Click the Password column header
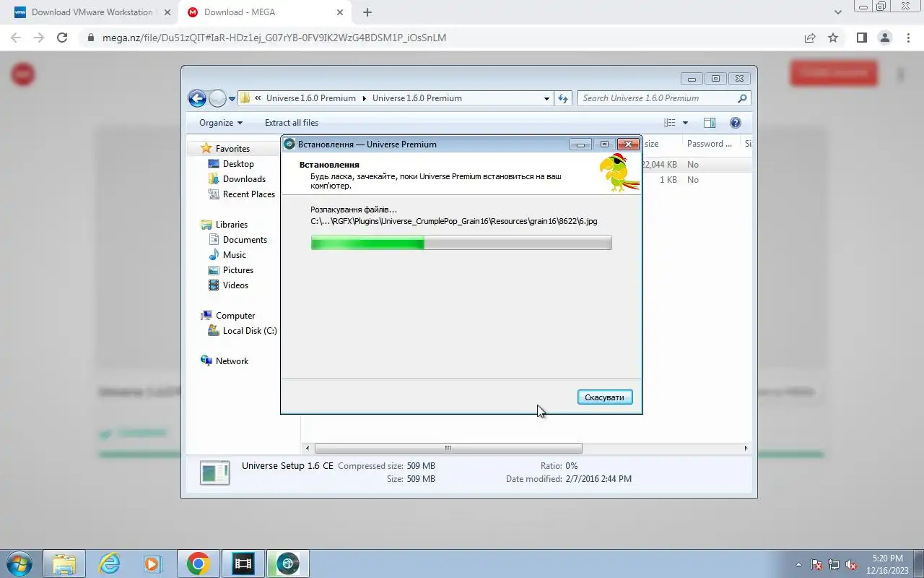Viewport: 924px width, 578px height. [x=710, y=144]
